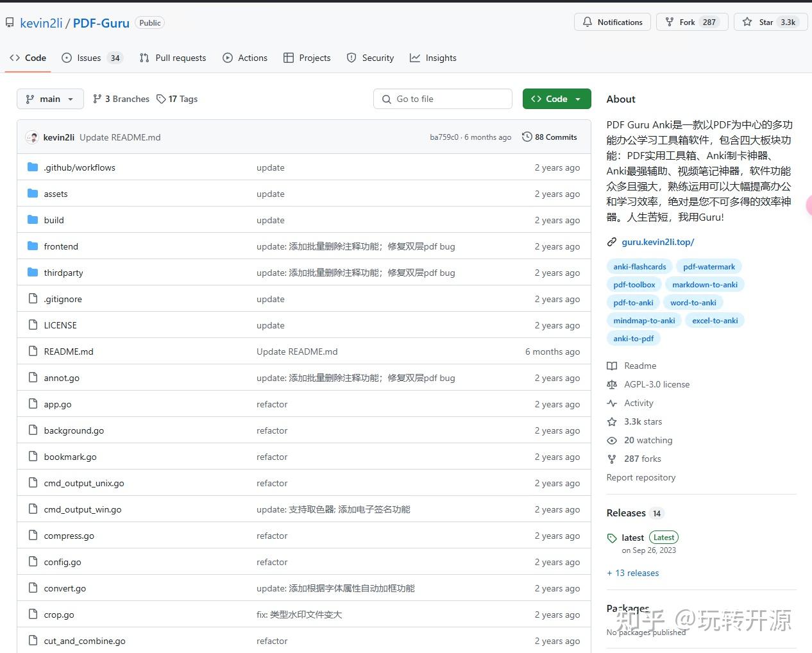This screenshot has width=812, height=653.
Task: Click the folder icon beside build
Action: tap(33, 220)
